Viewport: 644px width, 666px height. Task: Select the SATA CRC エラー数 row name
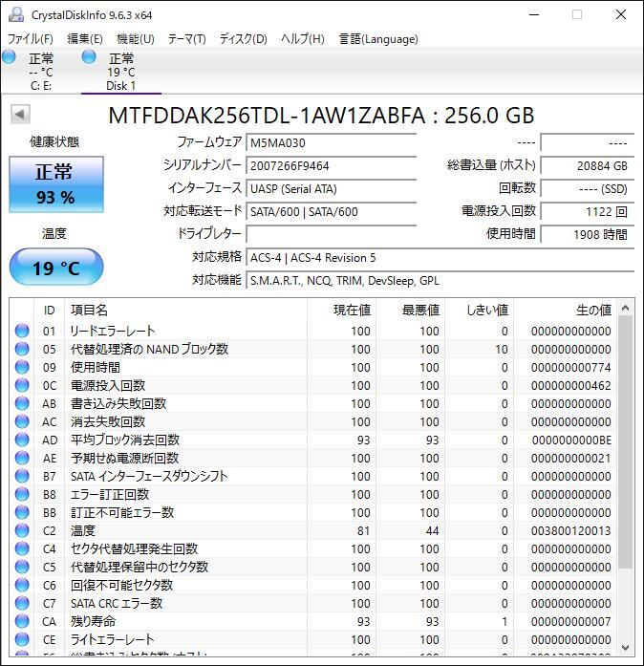tap(117, 603)
